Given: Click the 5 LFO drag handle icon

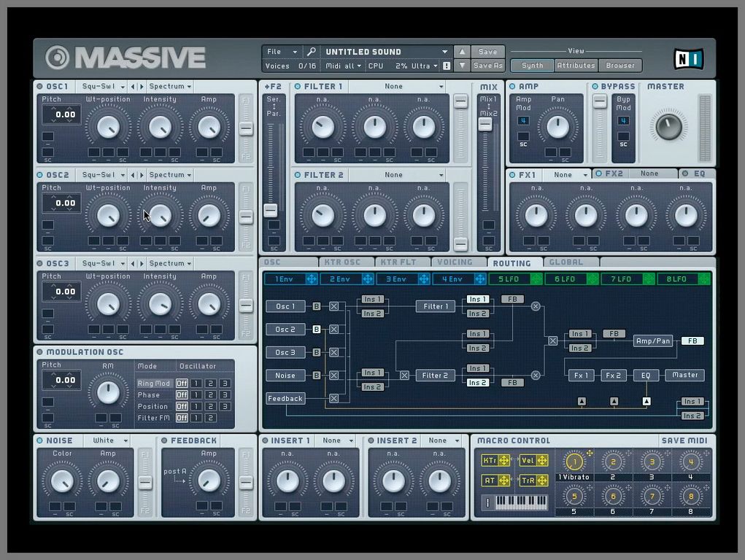Looking at the screenshot, I should [x=536, y=279].
